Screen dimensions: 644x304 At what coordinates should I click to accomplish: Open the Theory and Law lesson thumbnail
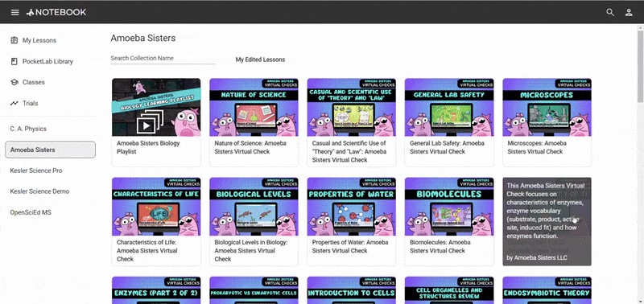click(352, 108)
